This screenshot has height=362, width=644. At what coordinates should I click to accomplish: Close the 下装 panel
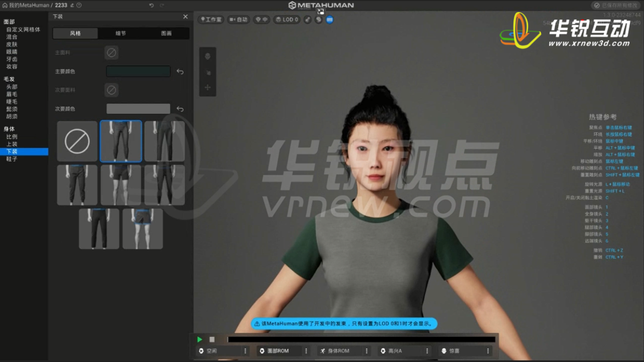(x=185, y=17)
